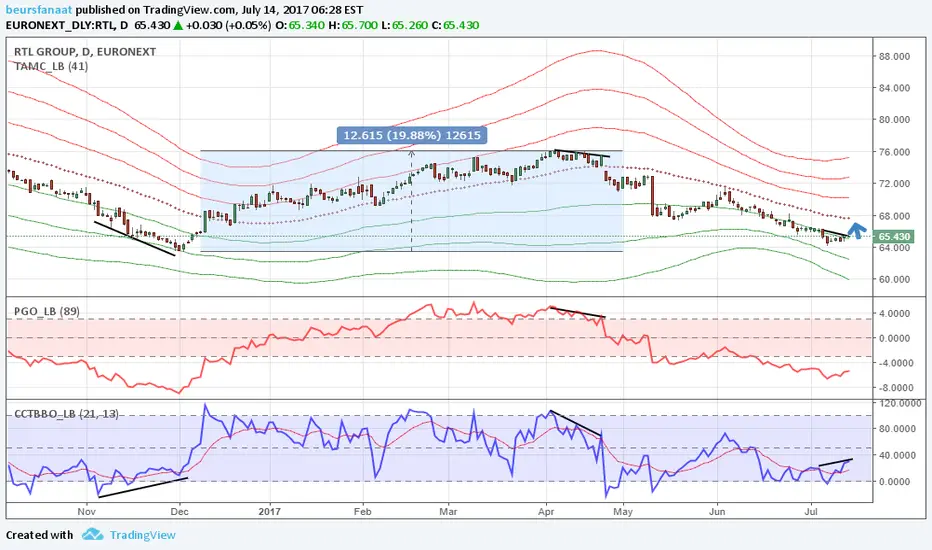The width and height of the screenshot is (932, 550).
Task: Click the +0.030 (+0.05%) change value
Action: [x=229, y=26]
